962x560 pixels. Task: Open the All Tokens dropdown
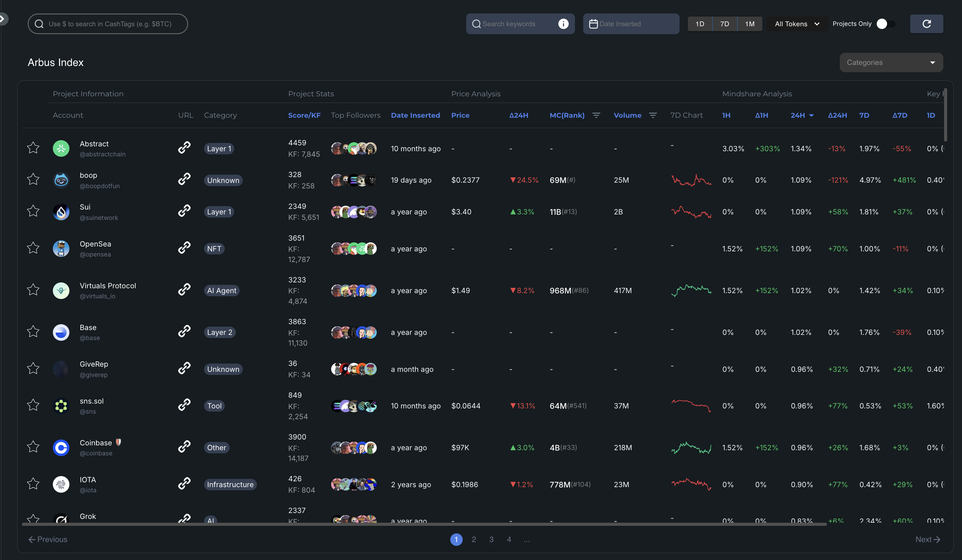797,24
